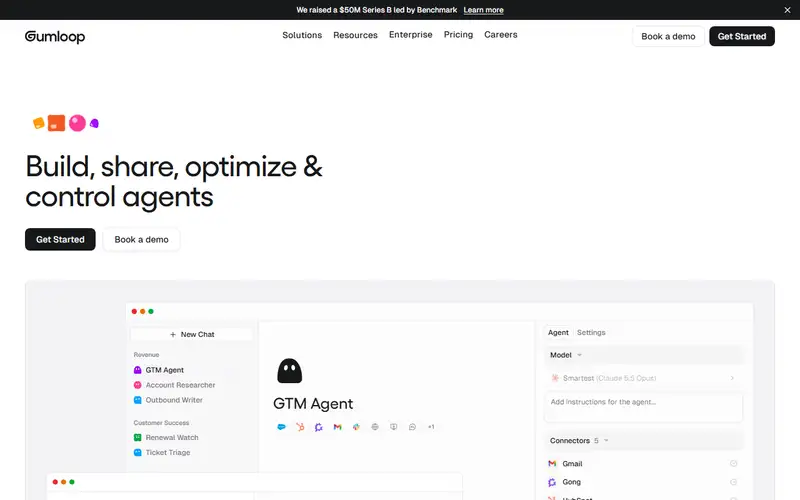Screen dimensions: 800x500
Task: Select Outbound Writer in the sidebar
Action: click(x=168, y=400)
